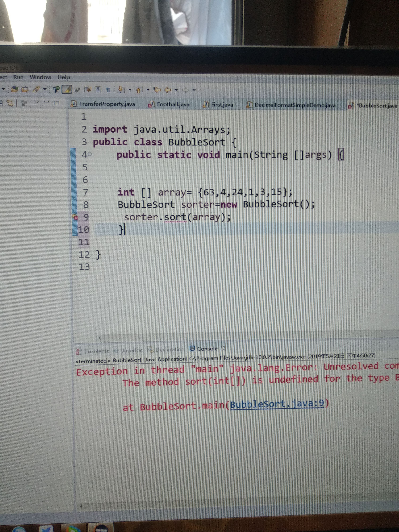Click the speech bubble toolbar icon left of the highlighter
399x532 pixels.
click(57, 90)
